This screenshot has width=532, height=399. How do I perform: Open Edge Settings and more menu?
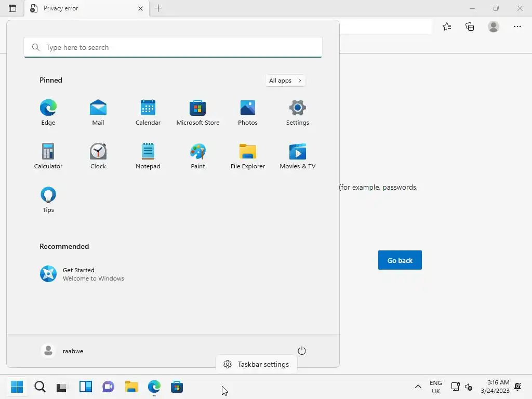pos(517,26)
